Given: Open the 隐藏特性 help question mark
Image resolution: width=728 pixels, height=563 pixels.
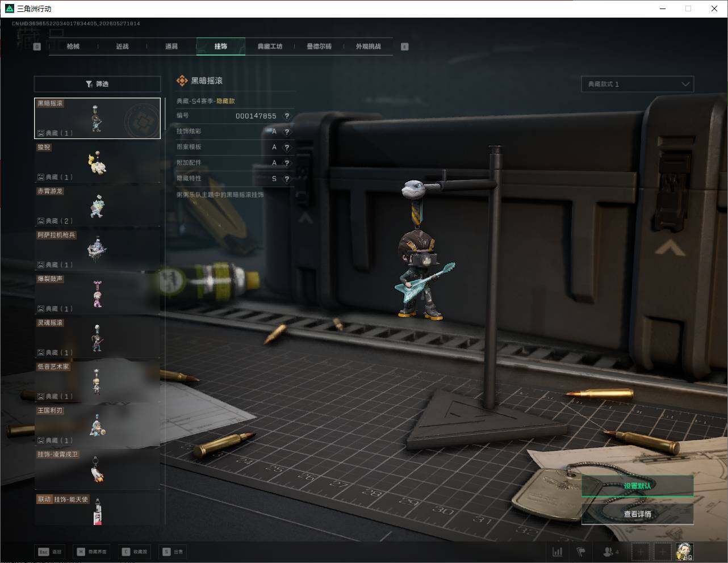Looking at the screenshot, I should [x=287, y=178].
